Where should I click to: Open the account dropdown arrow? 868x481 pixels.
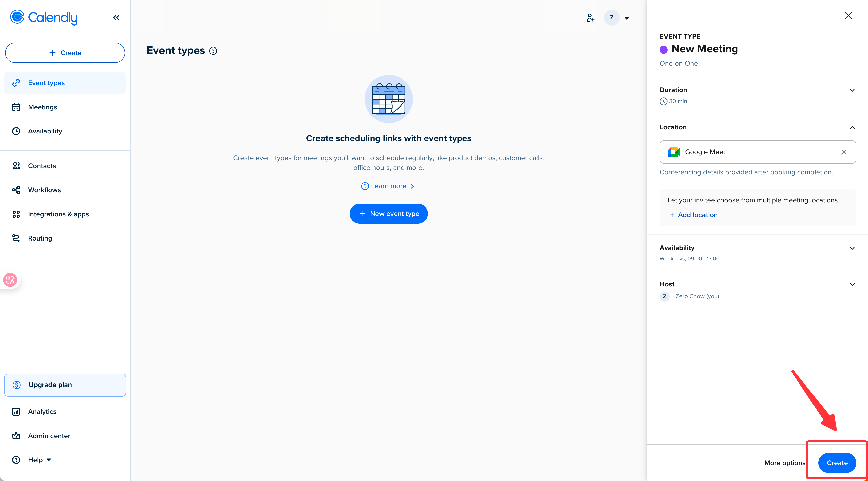pyautogui.click(x=627, y=18)
